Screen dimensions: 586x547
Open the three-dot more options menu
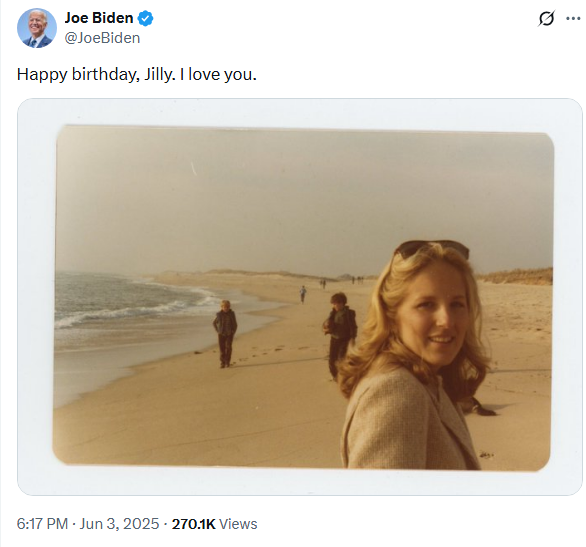(573, 18)
